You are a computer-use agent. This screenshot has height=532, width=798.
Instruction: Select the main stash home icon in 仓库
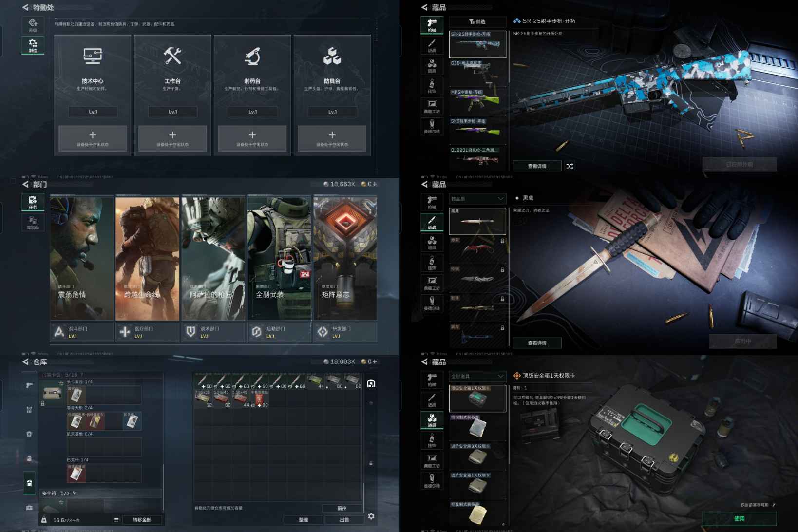tap(371, 383)
